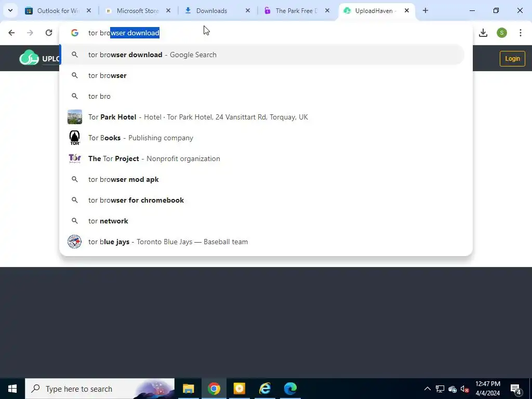Viewport: 532px width, 399px height.
Task: Open a new tab with plus button
Action: [425, 10]
